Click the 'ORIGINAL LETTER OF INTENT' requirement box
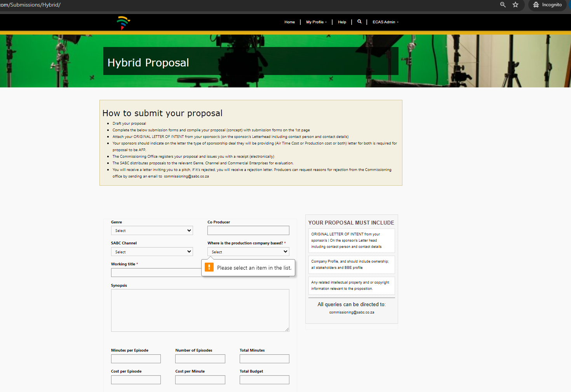 (x=352, y=240)
